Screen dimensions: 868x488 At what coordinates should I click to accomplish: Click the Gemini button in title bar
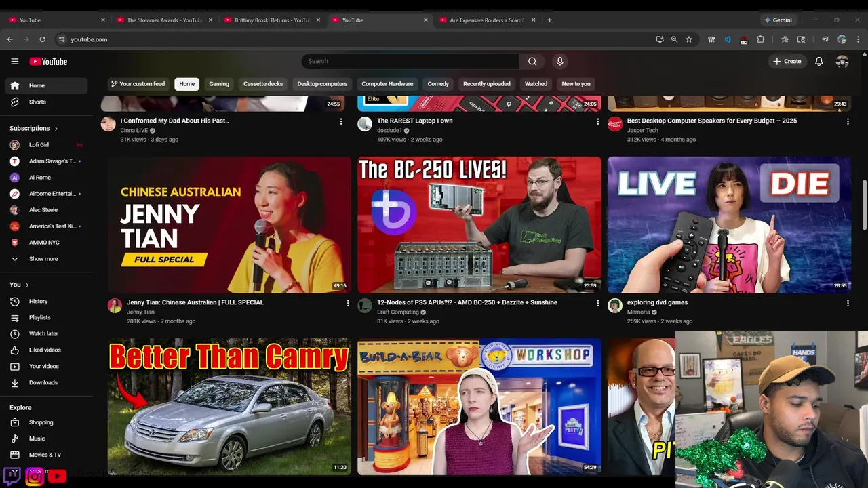coord(778,20)
